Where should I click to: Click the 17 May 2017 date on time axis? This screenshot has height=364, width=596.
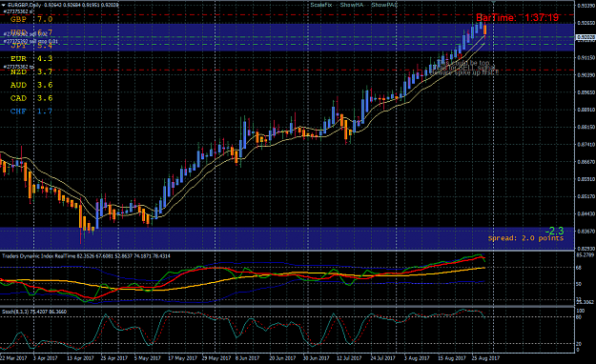(183, 358)
